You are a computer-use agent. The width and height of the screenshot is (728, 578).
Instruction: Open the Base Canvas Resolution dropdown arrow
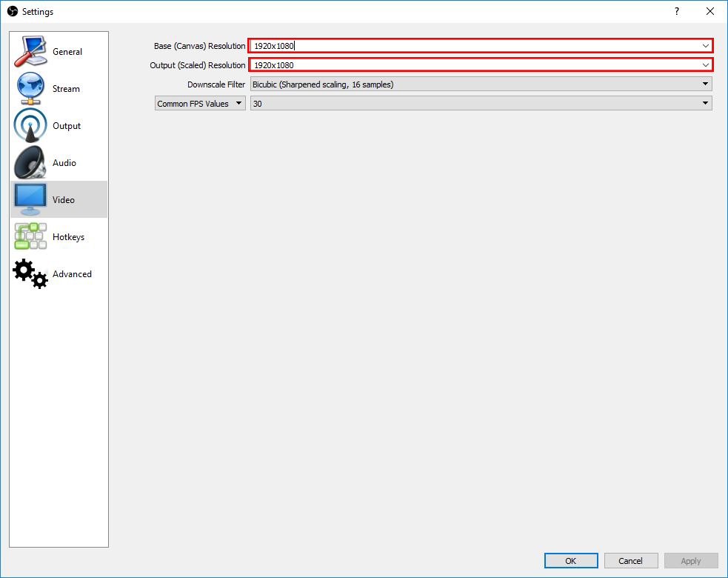tap(705, 45)
